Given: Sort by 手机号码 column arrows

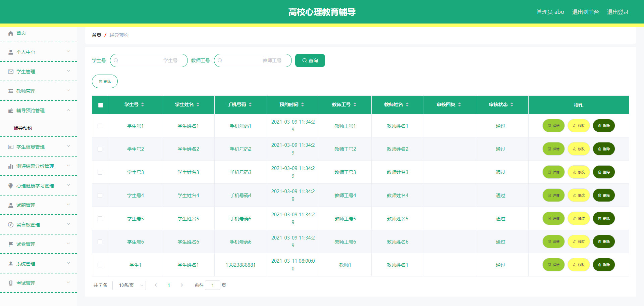Looking at the screenshot, I should (x=250, y=105).
